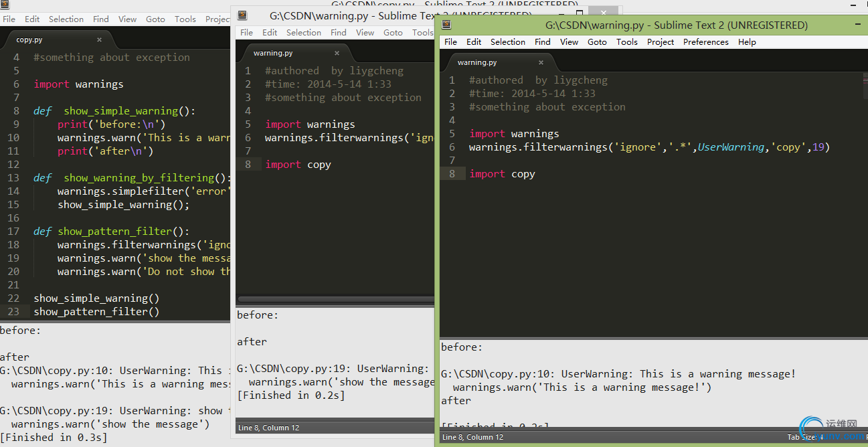
Task: Click the Sublime Text icon in front warning.py title bar
Action: tap(446, 25)
